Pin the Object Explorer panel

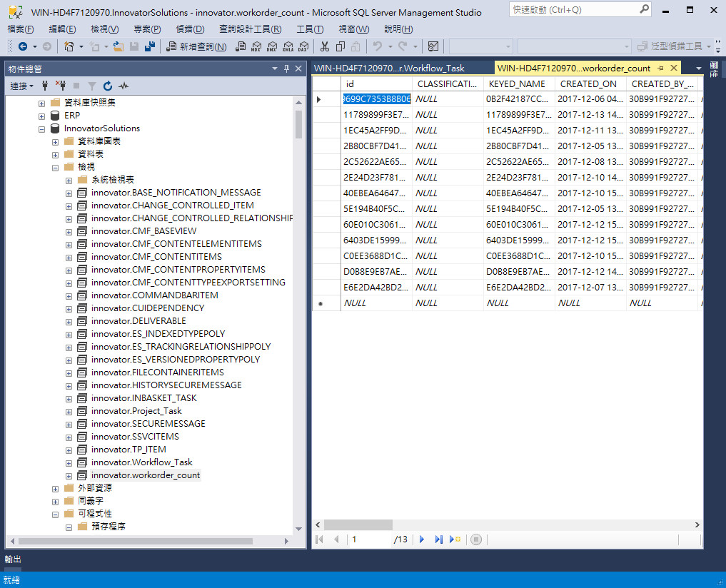click(x=286, y=69)
